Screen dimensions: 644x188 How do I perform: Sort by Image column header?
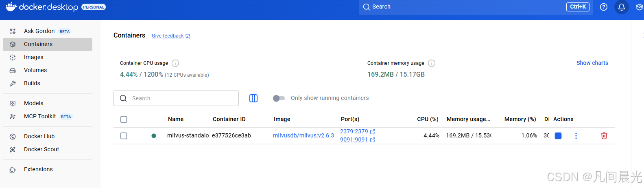282,119
